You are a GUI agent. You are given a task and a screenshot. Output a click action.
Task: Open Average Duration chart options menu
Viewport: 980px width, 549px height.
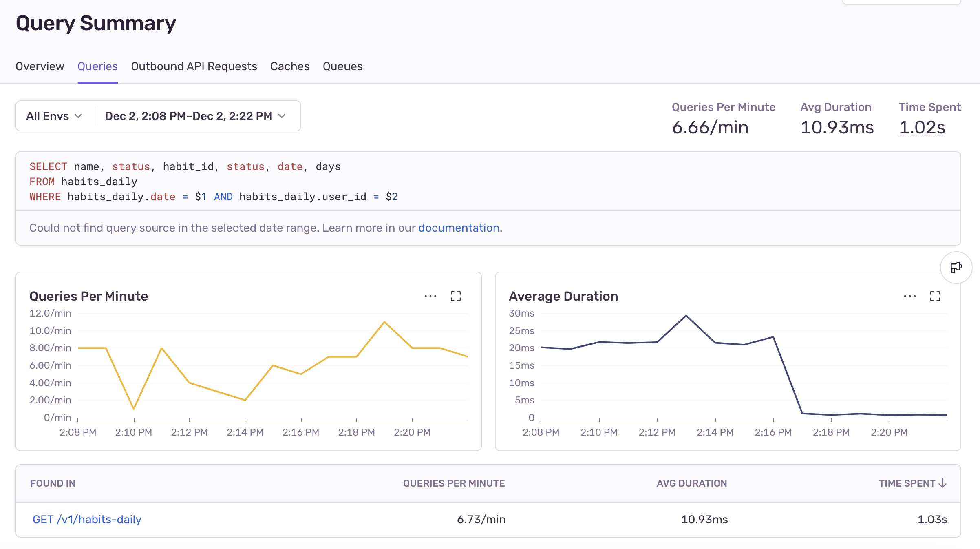909,296
